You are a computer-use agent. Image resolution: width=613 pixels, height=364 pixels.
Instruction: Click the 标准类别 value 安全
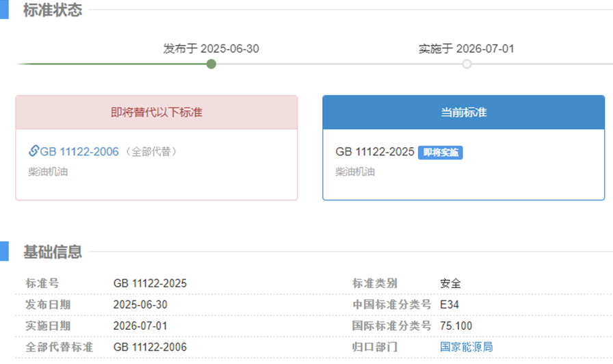(450, 283)
